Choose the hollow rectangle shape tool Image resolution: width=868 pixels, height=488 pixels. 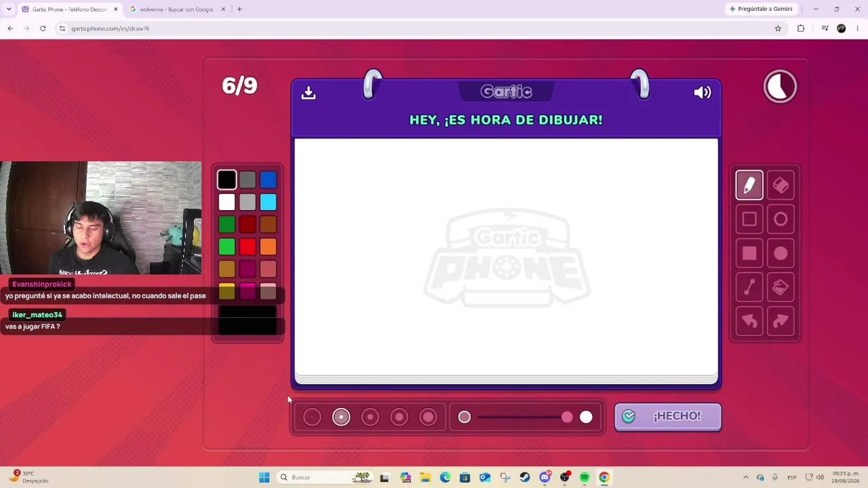click(749, 219)
